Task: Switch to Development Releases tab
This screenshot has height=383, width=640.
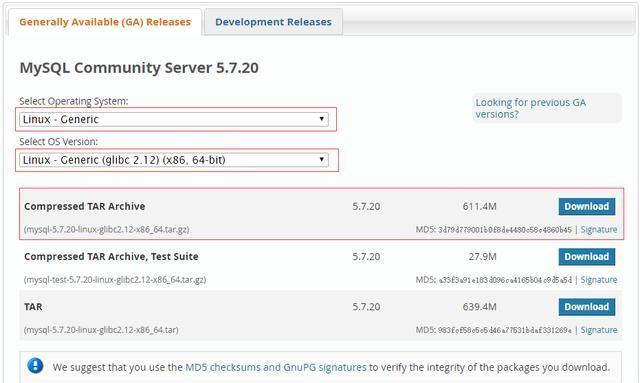Action: [x=273, y=22]
